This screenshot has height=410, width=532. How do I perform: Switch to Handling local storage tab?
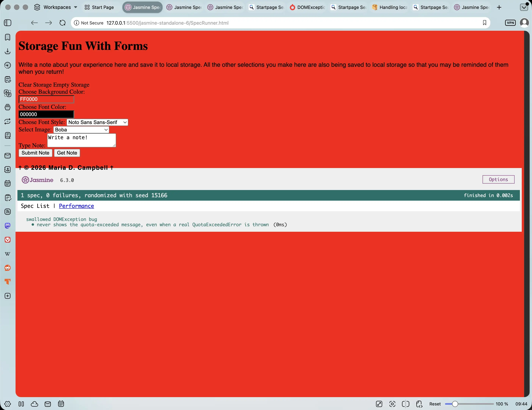coord(390,7)
